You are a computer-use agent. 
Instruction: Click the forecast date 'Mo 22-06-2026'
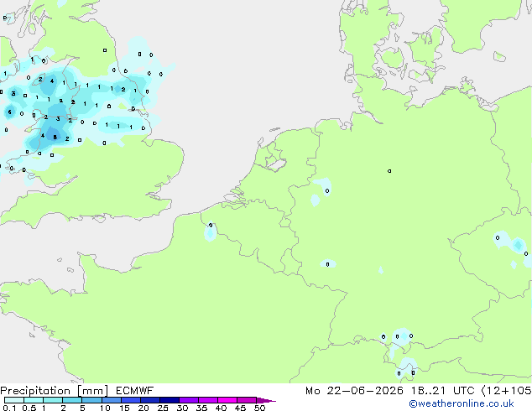(x=354, y=391)
